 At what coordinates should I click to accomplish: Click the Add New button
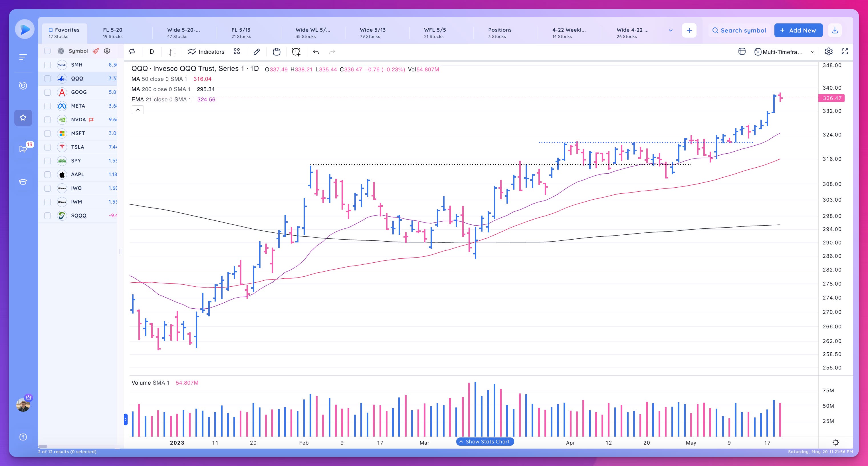798,30
